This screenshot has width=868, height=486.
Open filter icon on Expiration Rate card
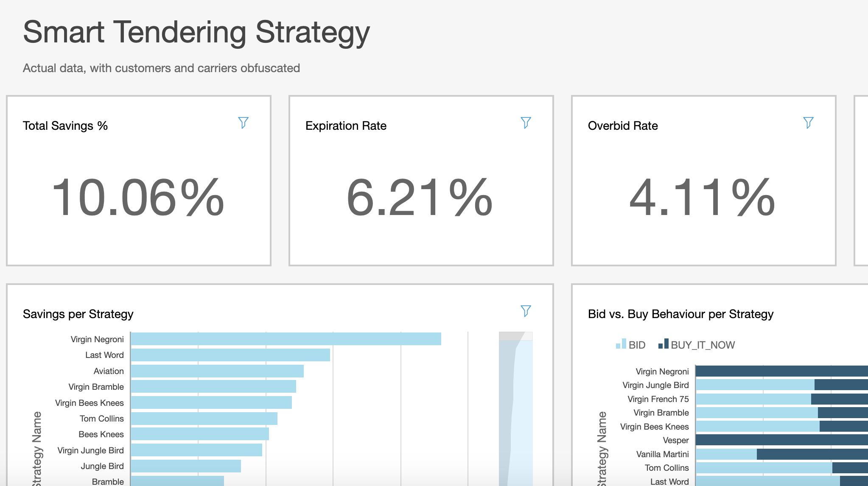[526, 123]
